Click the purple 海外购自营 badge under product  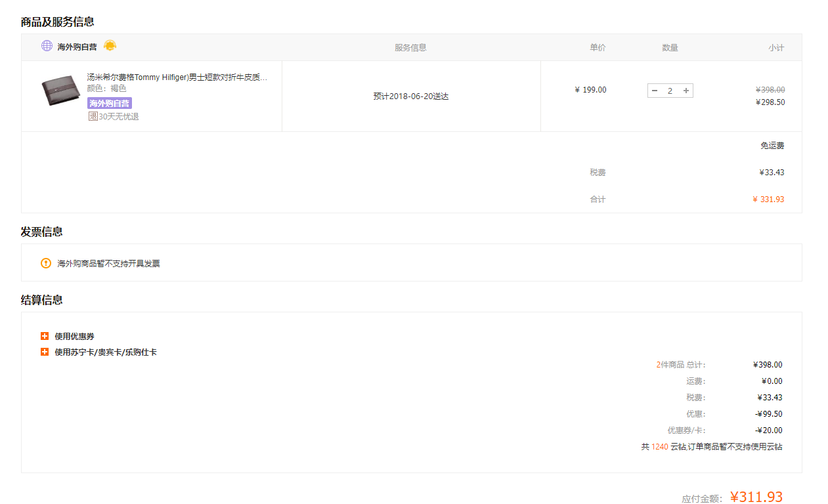tap(110, 103)
